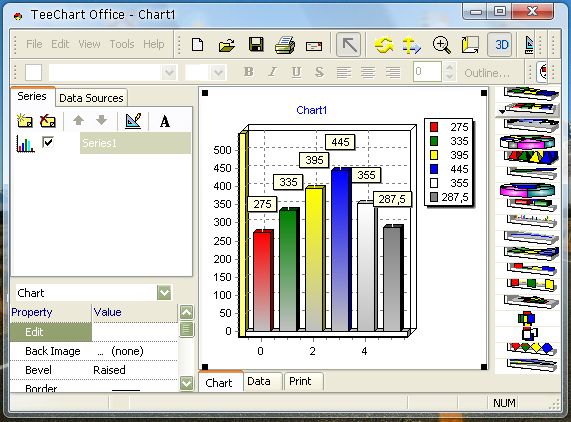Screen dimensions: 571x422
Task: Toggle the normal pointer arrow mode
Action: click(x=348, y=45)
